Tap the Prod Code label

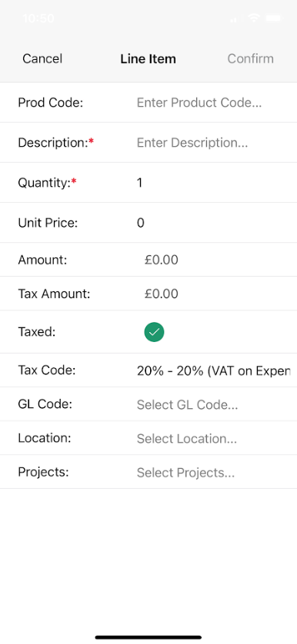51,103
